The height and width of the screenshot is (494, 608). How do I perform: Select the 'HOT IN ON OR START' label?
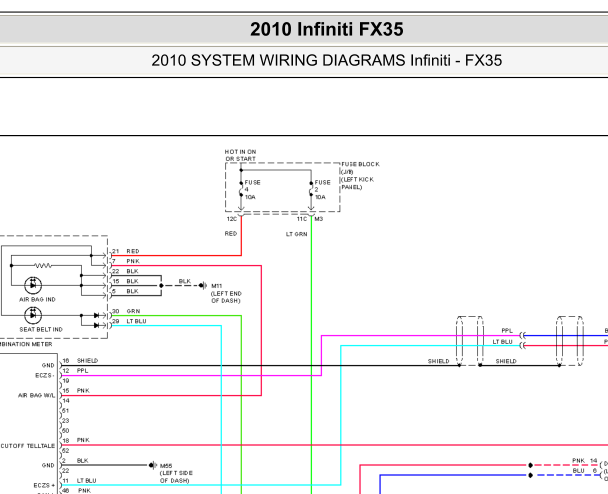point(240,155)
